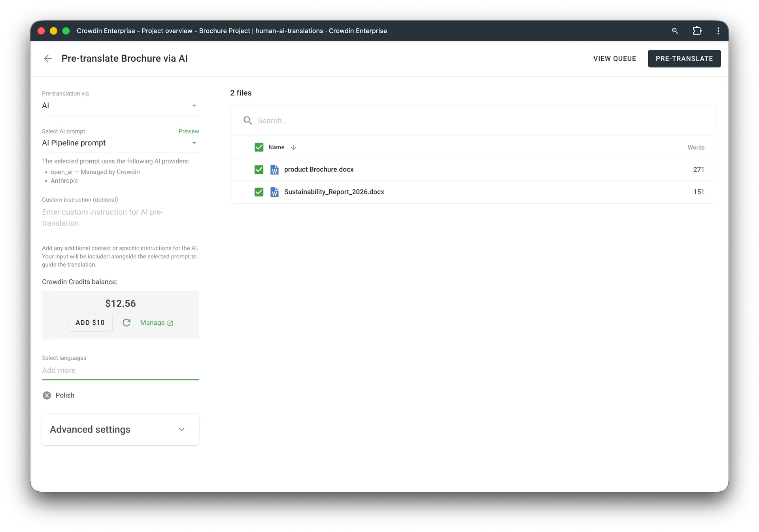The width and height of the screenshot is (759, 532).
Task: Open the Pre-translation via dropdown
Action: click(x=120, y=105)
